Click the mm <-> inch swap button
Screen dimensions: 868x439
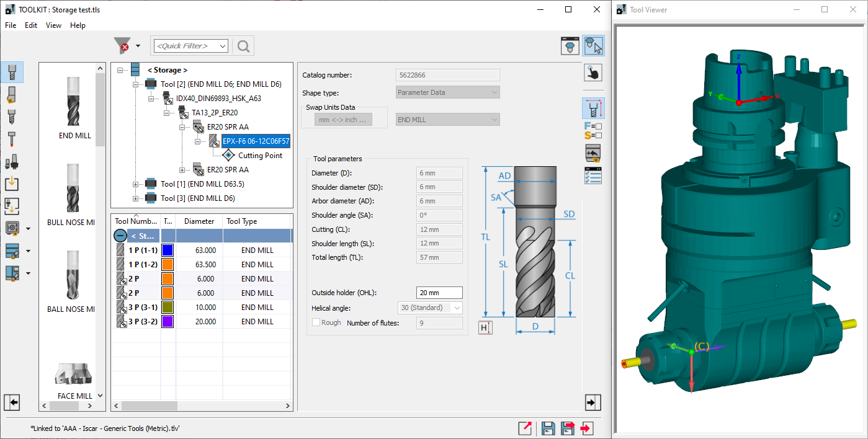[x=343, y=120]
